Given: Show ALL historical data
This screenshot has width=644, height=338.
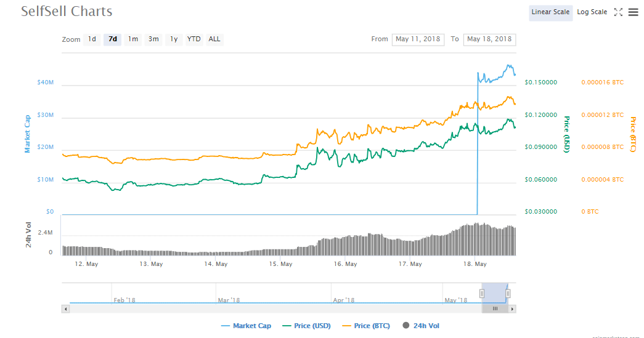Looking at the screenshot, I should [214, 39].
